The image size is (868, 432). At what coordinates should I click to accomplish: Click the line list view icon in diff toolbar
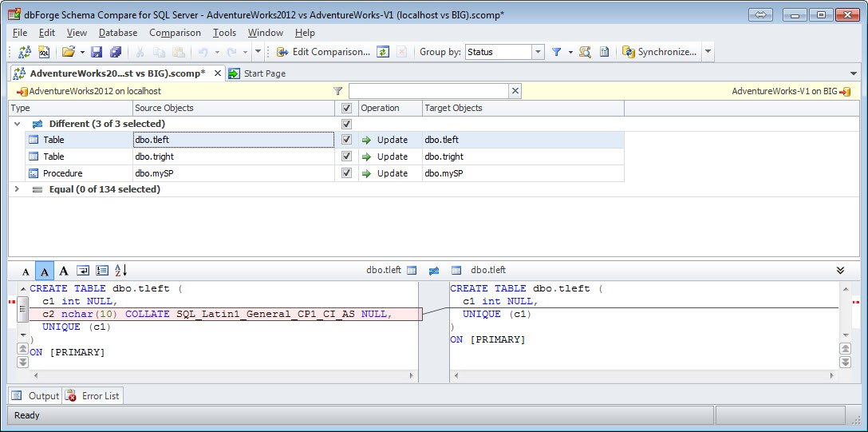(102, 271)
